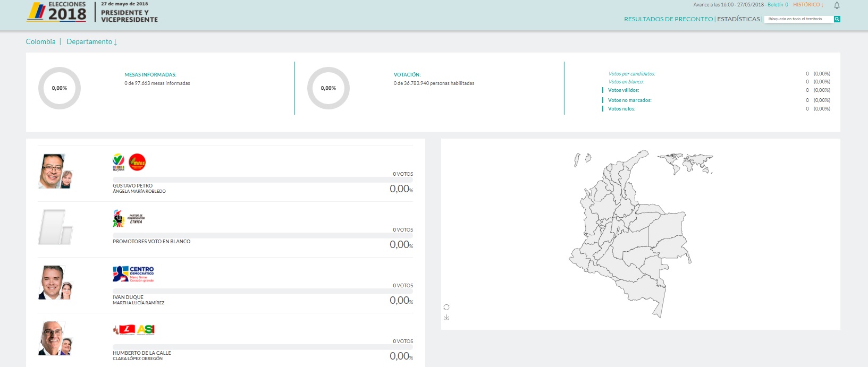Click the red MAIS party logo
The width and height of the screenshot is (868, 367).
point(137,163)
